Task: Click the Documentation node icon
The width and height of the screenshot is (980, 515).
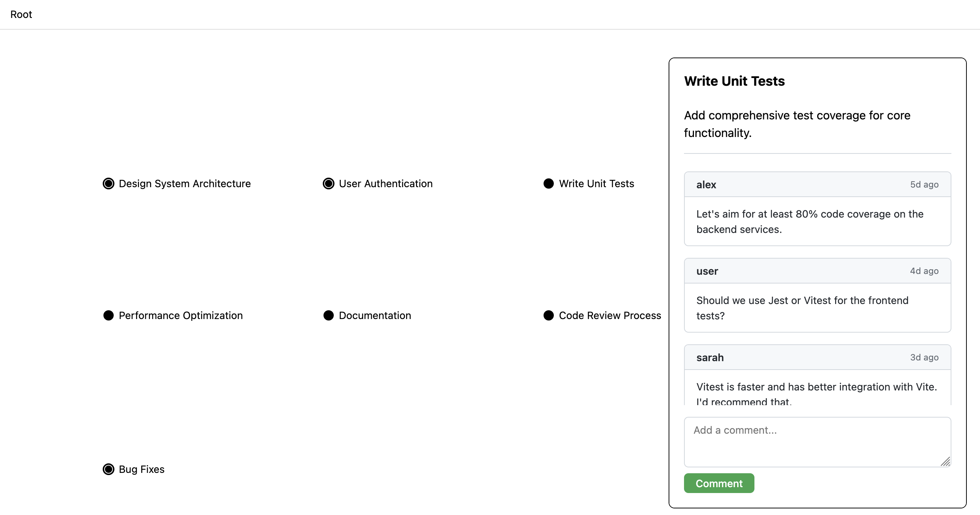Action: pos(329,315)
